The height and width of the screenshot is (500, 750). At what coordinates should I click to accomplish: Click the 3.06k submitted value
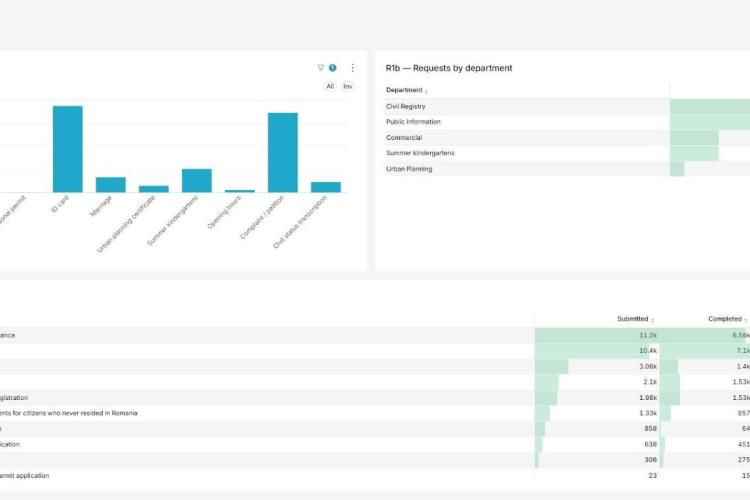pos(648,367)
